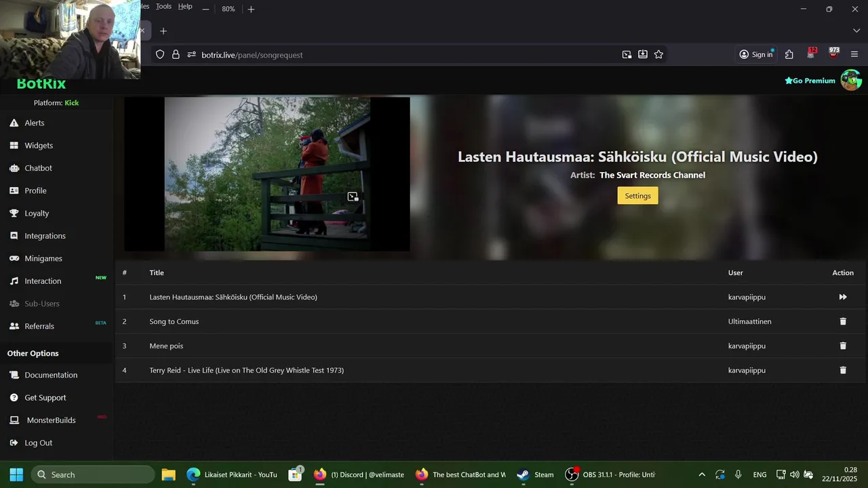The image size is (868, 488).
Task: Click Log Out in the sidebar
Action: pos(39,443)
